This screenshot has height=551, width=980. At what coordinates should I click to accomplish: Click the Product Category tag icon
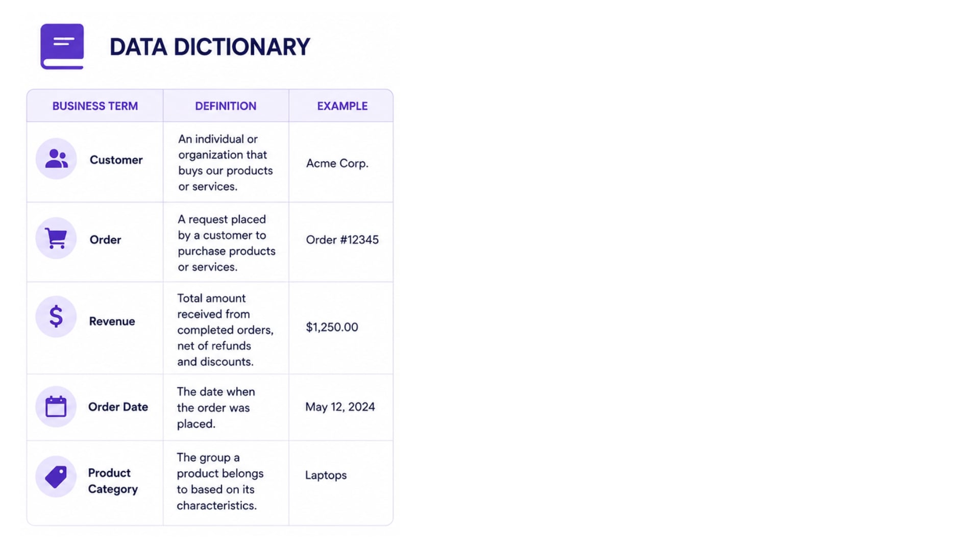coord(56,477)
